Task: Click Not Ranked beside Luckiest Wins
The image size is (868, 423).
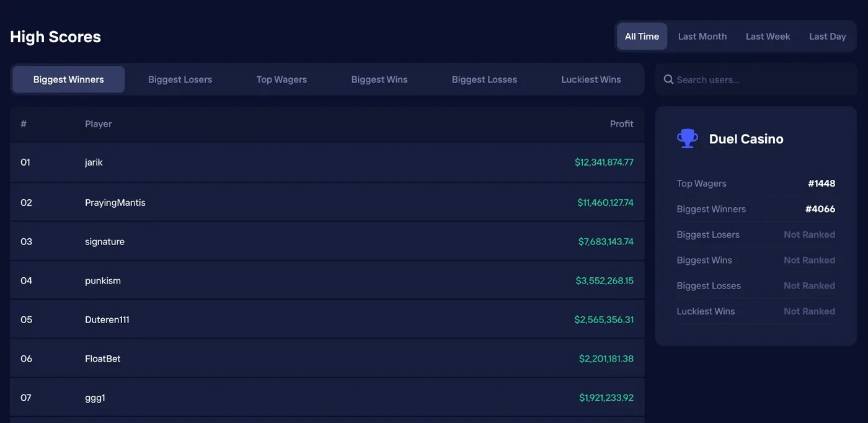Action: (809, 311)
